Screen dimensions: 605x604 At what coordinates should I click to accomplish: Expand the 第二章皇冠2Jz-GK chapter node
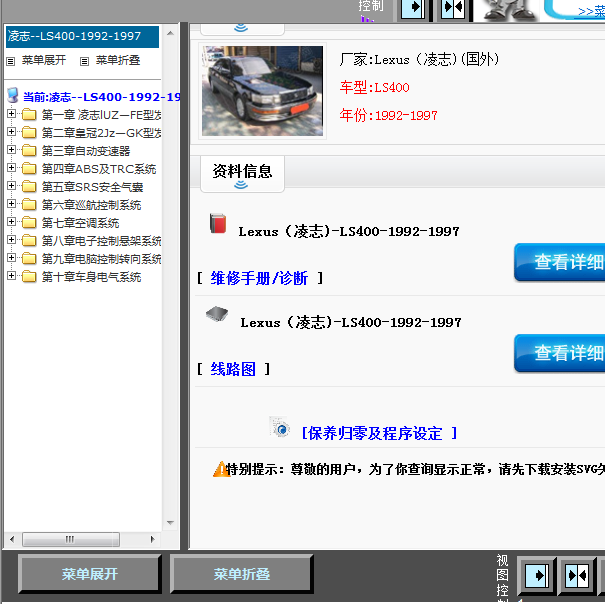click(x=11, y=132)
